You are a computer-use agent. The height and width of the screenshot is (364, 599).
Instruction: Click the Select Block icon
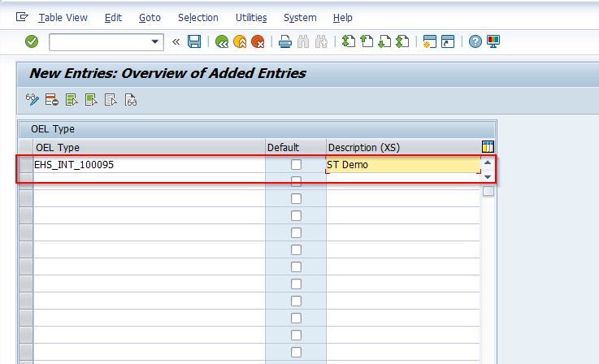click(91, 100)
